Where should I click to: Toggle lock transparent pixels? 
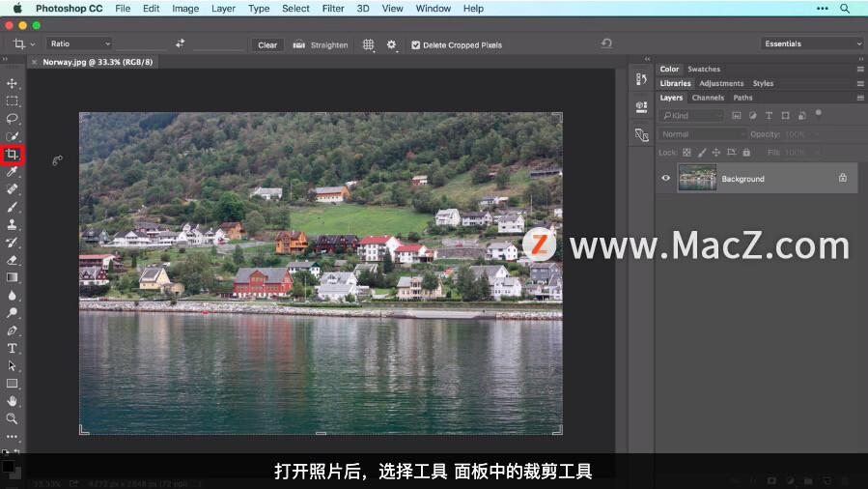[686, 153]
